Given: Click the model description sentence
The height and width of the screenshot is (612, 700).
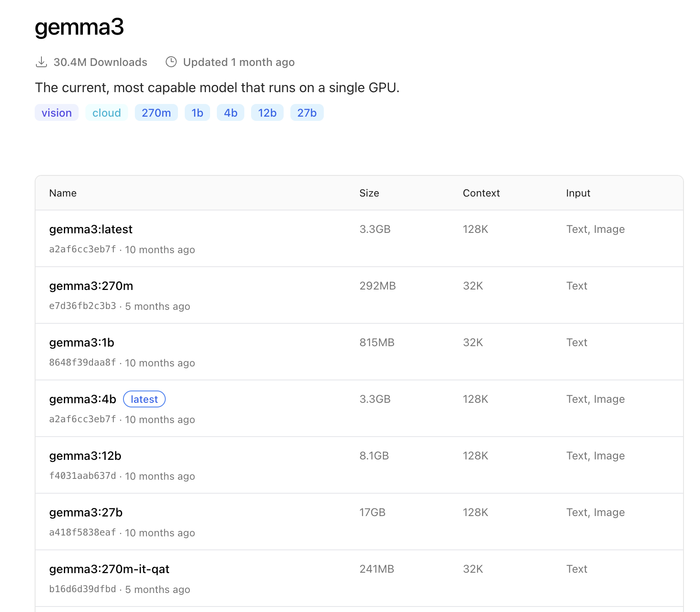Looking at the screenshot, I should click(217, 87).
